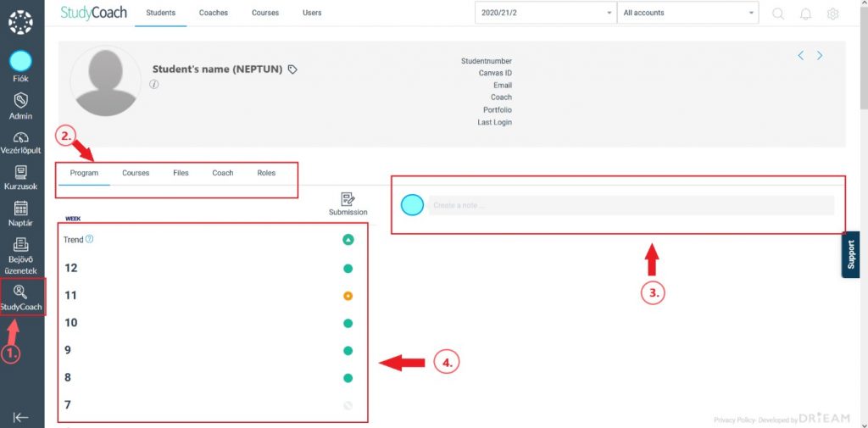The image size is (868, 428).
Task: Open the Admin shield icon
Action: pyautogui.click(x=21, y=100)
